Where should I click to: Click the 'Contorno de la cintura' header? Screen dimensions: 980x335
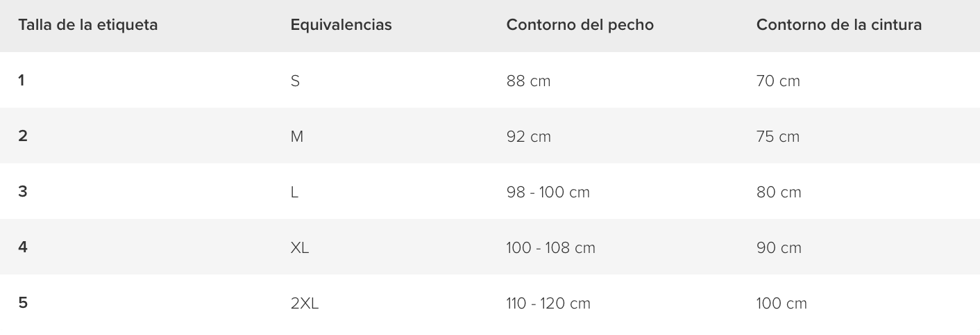point(839,25)
